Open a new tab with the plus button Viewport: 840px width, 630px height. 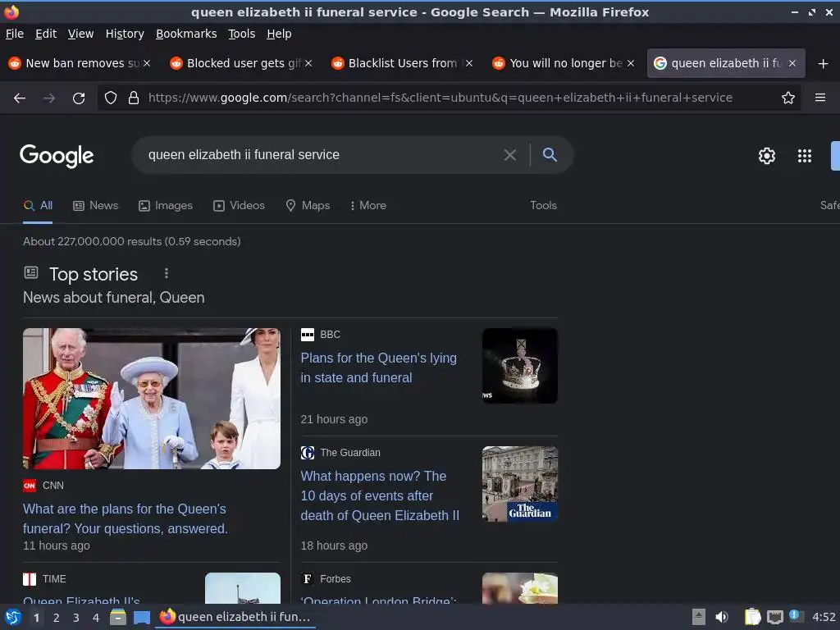point(823,64)
